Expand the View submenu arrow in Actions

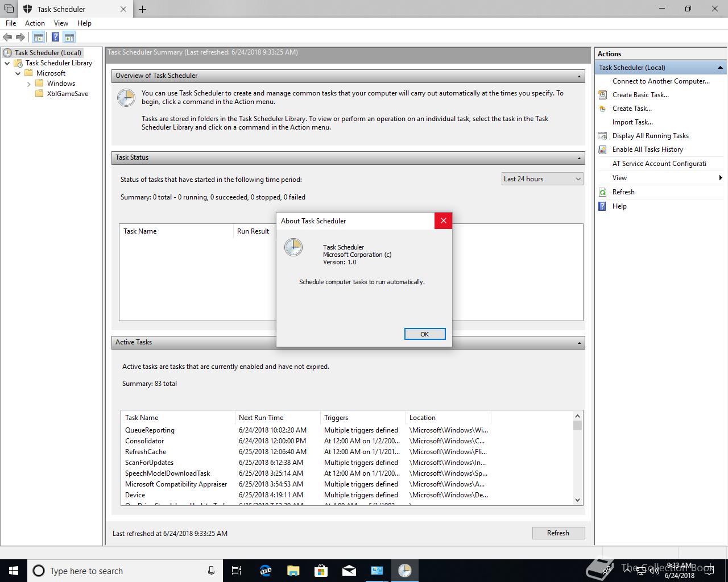point(721,178)
